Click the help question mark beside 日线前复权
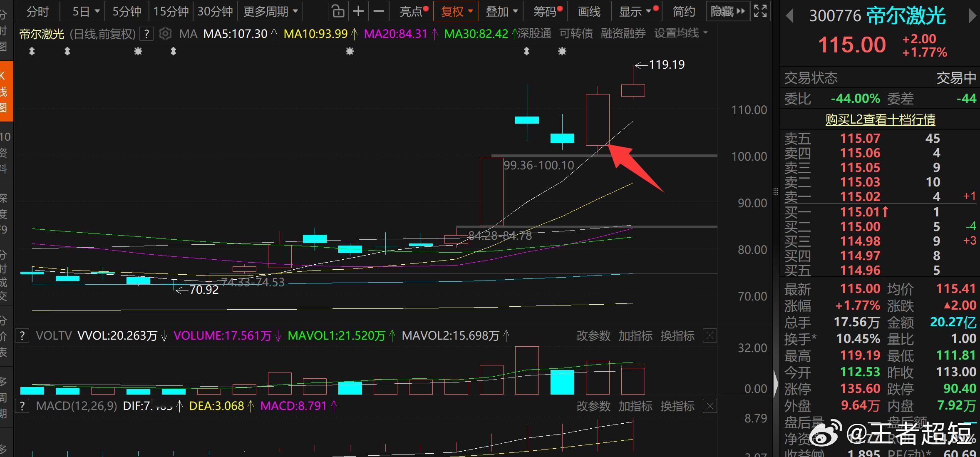Viewport: 980px width, 457px height. click(146, 34)
